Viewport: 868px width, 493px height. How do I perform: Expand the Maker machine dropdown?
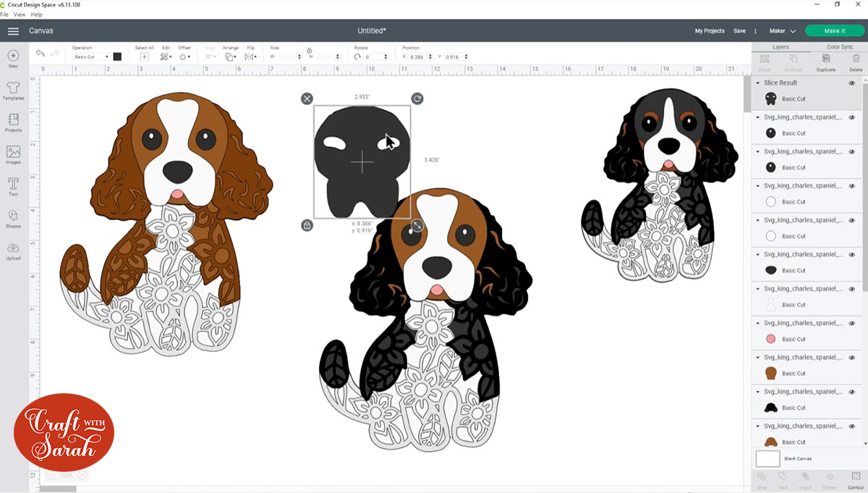pyautogui.click(x=783, y=31)
